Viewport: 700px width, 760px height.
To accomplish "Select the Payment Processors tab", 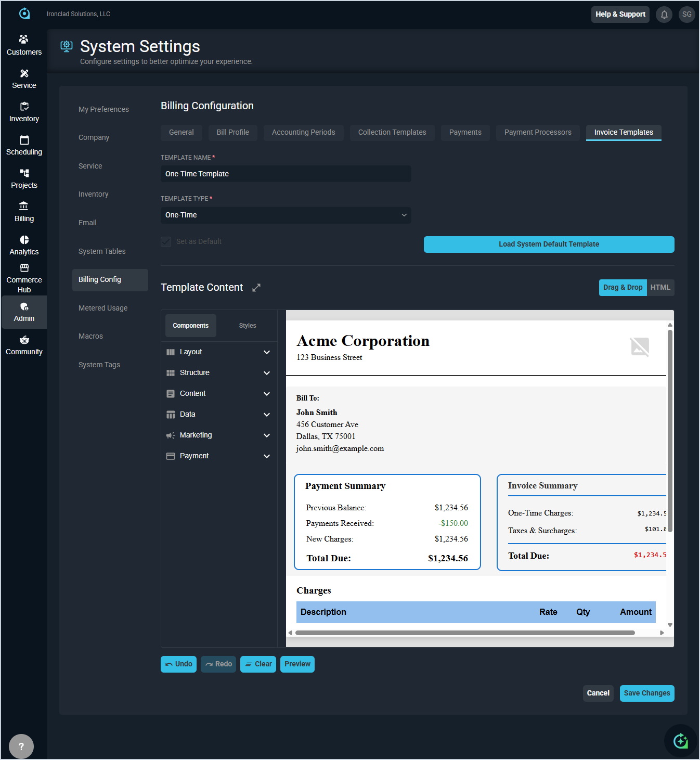I will click(538, 133).
